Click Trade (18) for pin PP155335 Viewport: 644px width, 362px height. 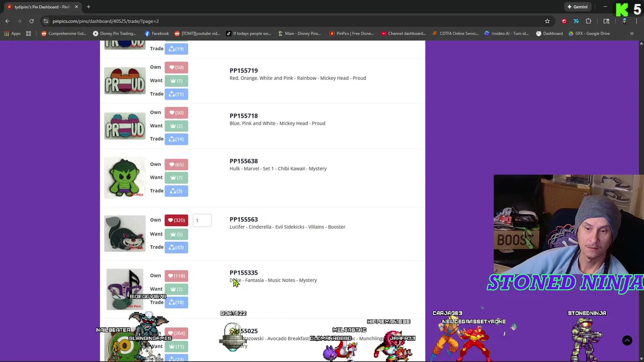pyautogui.click(x=176, y=302)
